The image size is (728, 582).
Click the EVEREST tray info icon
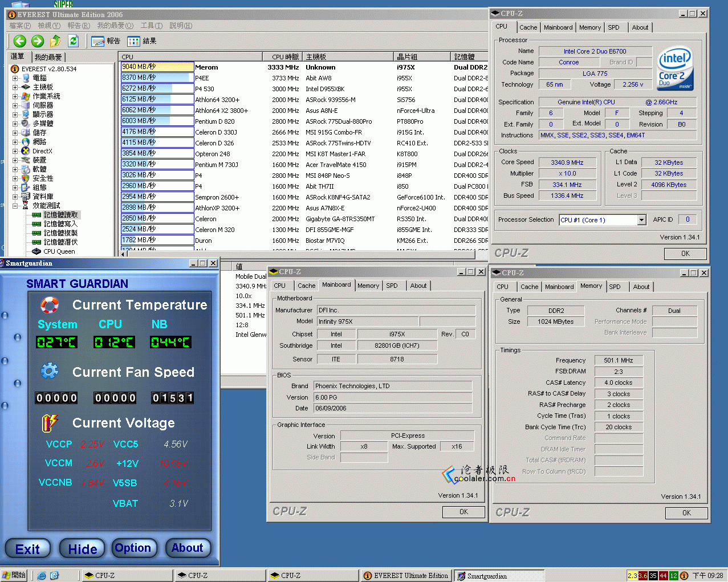coord(684,576)
